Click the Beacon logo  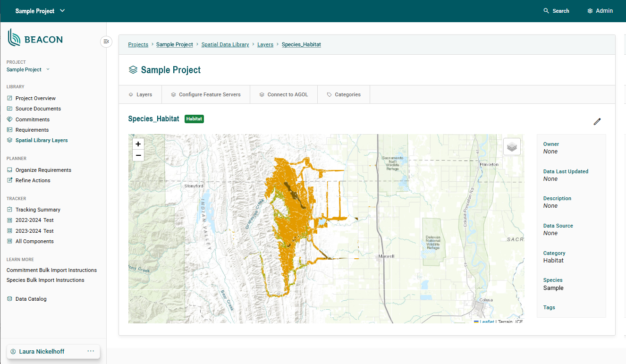click(x=35, y=39)
